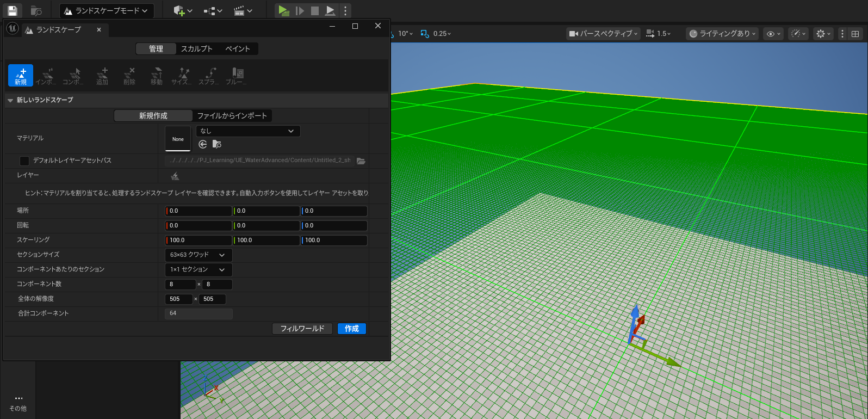Click the viewport layout grid icon
Screen dimensions: 868x419
pos(855,34)
